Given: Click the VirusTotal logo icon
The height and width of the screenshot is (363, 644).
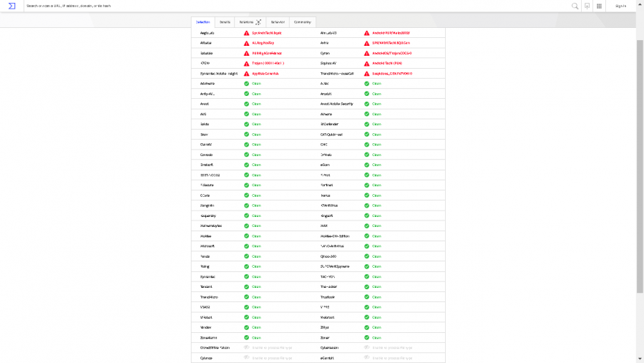Looking at the screenshot, I should point(11,6).
